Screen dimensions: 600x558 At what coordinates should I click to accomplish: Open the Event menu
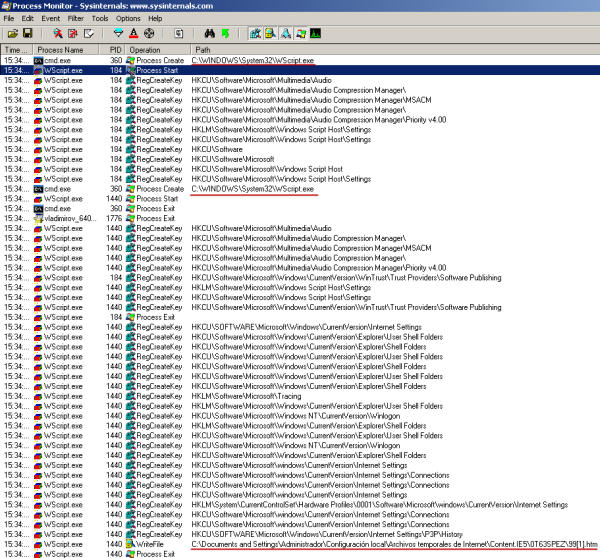(51, 18)
